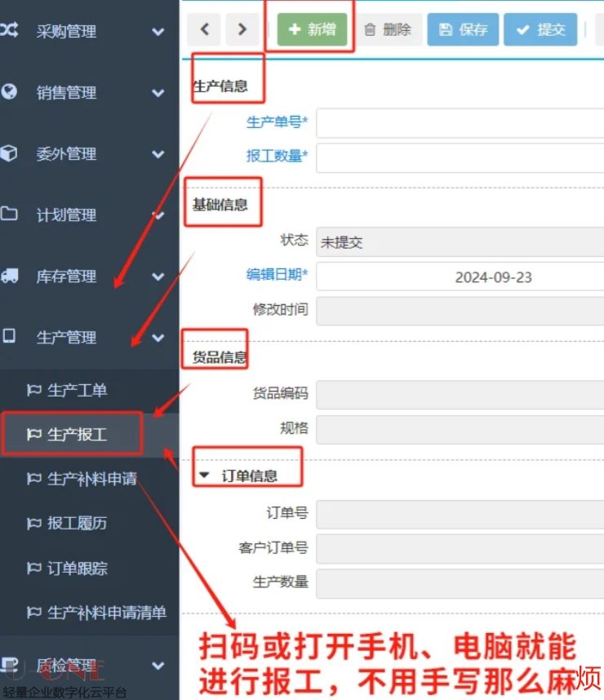The height and width of the screenshot is (700, 604).
Task: Click the flag icon beside 生产报工
Action: (x=34, y=434)
